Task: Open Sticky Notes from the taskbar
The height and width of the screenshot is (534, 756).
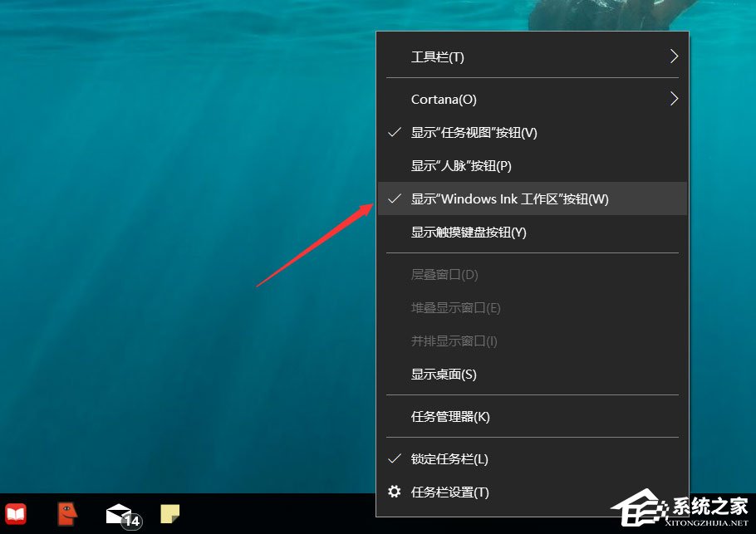Action: [169, 513]
